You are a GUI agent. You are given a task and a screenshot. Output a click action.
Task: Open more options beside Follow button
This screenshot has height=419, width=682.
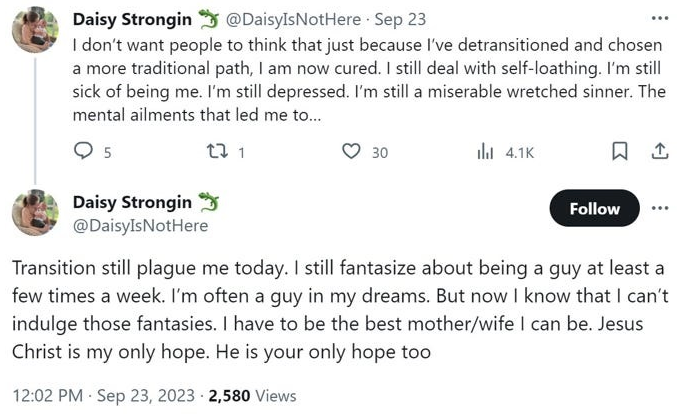click(660, 208)
